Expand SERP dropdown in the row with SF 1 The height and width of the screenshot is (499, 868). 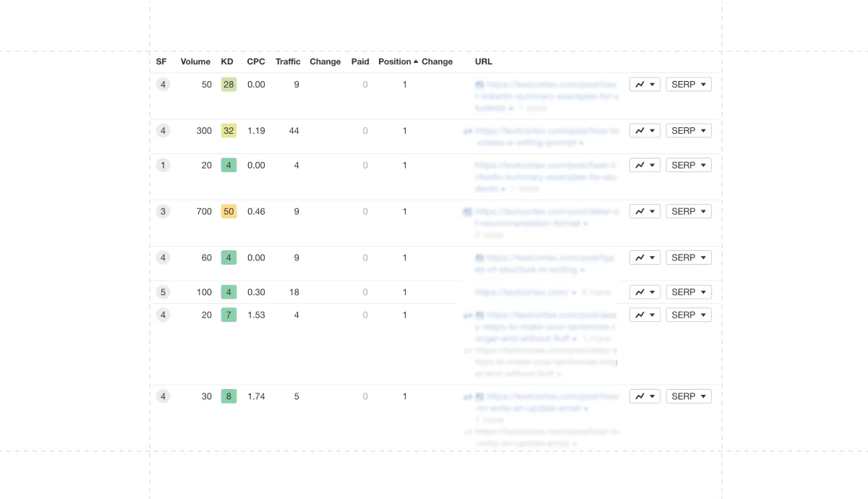point(689,166)
